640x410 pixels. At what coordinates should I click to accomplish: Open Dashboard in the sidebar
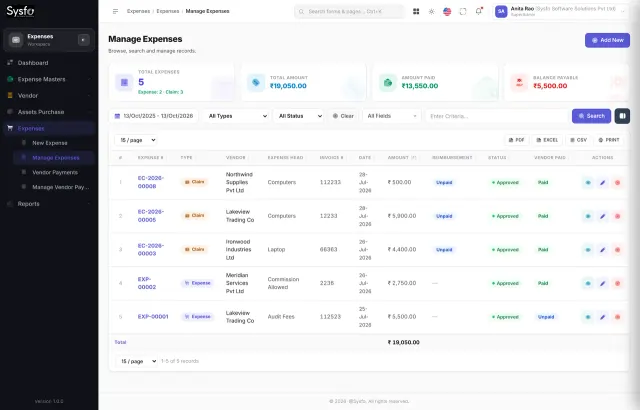click(x=49, y=63)
